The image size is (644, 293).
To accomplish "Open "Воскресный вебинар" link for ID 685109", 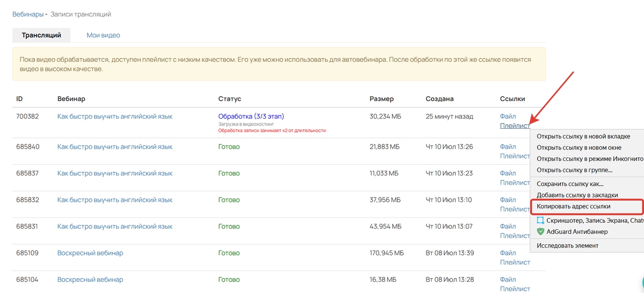I will pos(90,253).
